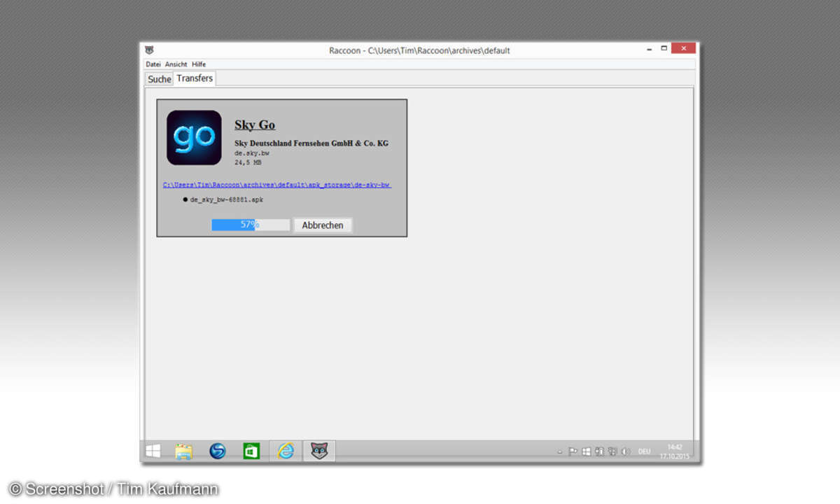Cancel the download with Abbrechen
This screenshot has height=504, width=840.
click(323, 225)
